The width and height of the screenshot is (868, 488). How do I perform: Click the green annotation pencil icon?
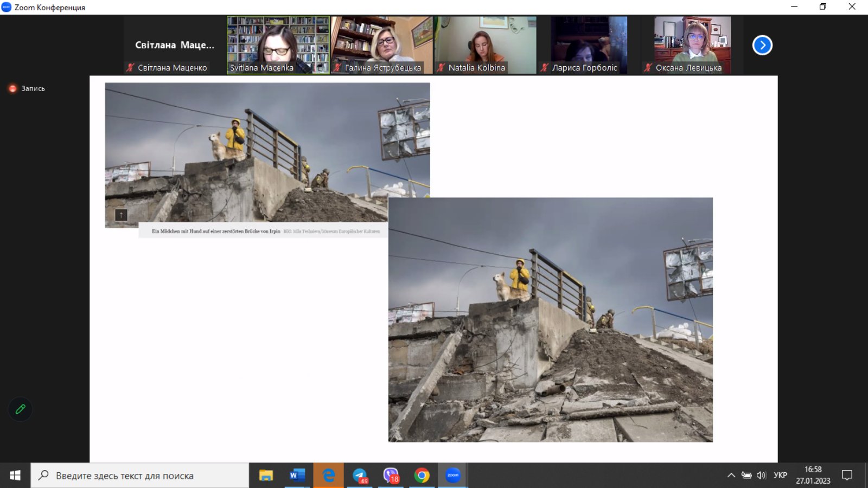pos(21,409)
